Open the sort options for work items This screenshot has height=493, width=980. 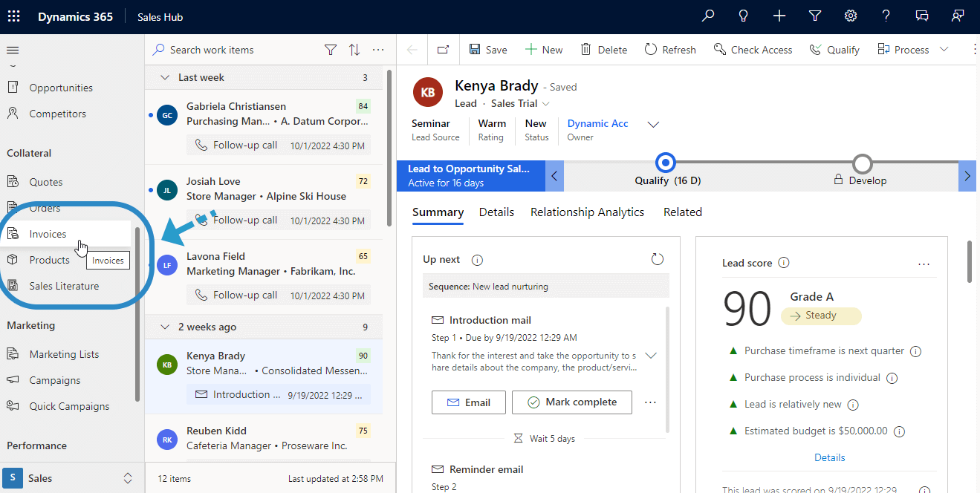tap(354, 49)
